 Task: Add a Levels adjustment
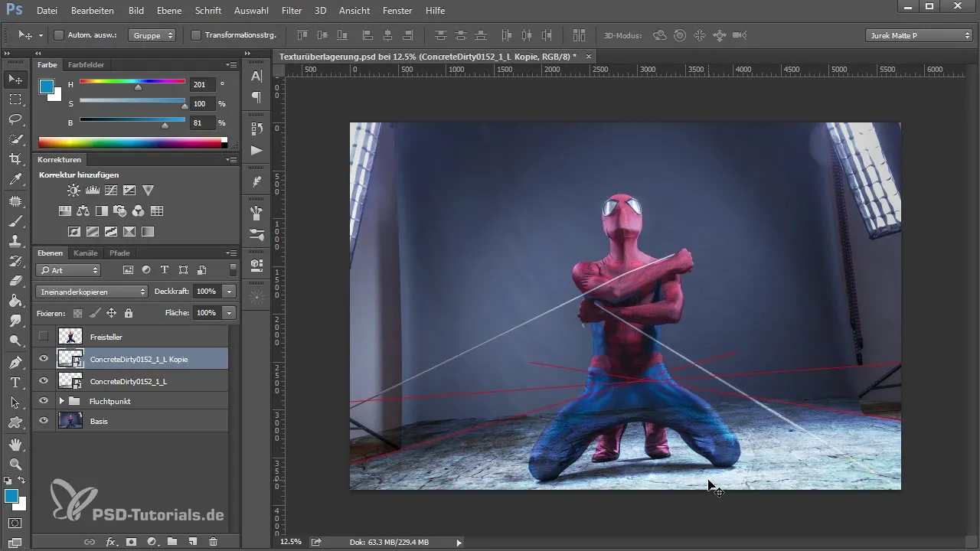pyautogui.click(x=92, y=190)
